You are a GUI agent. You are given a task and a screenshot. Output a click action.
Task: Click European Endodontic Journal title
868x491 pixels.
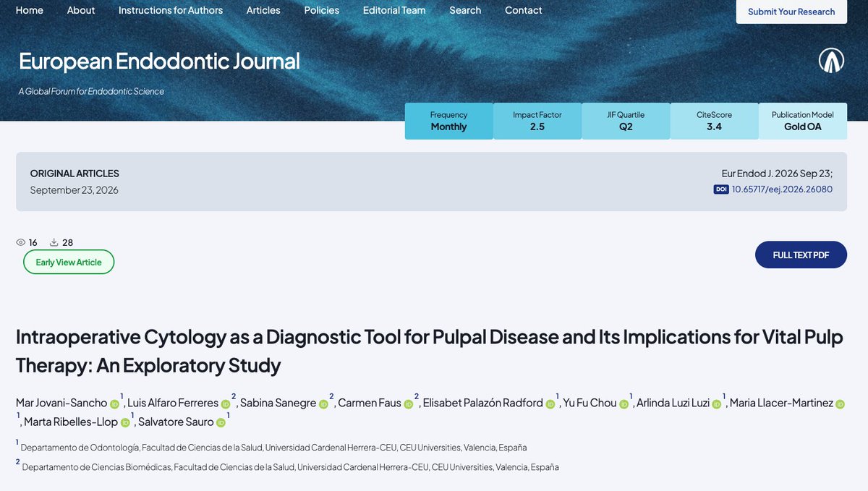pos(159,61)
